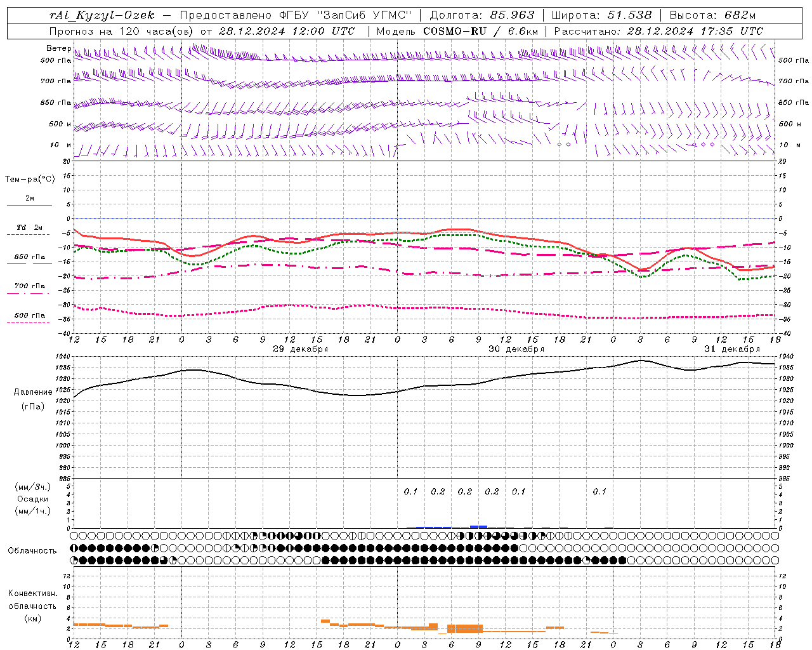Click the Давление pressure panel label

pos(33,392)
